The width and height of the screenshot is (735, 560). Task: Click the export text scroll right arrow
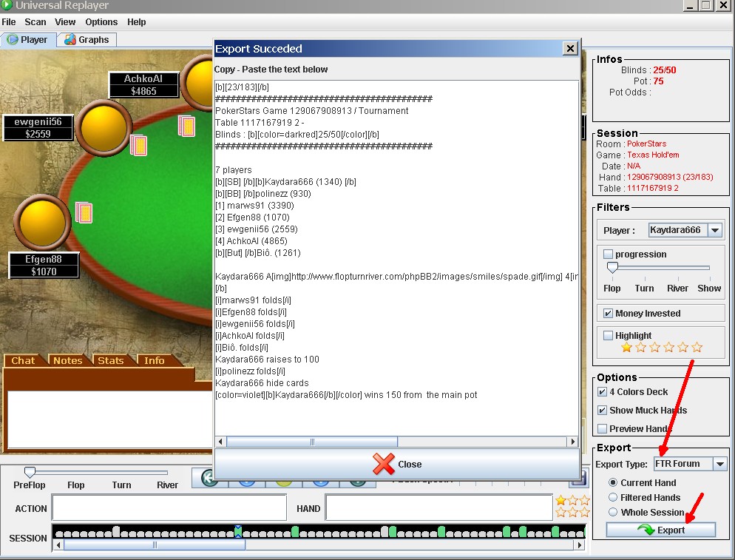(572, 442)
